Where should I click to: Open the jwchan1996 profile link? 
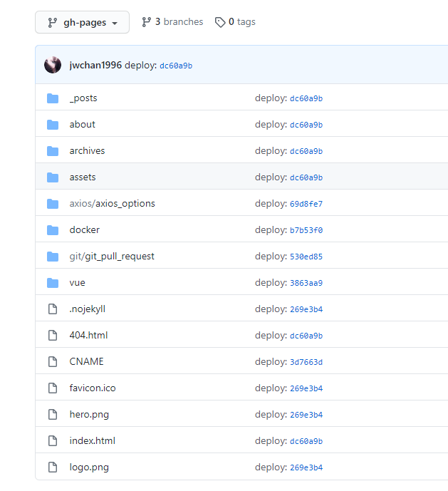[x=95, y=65]
